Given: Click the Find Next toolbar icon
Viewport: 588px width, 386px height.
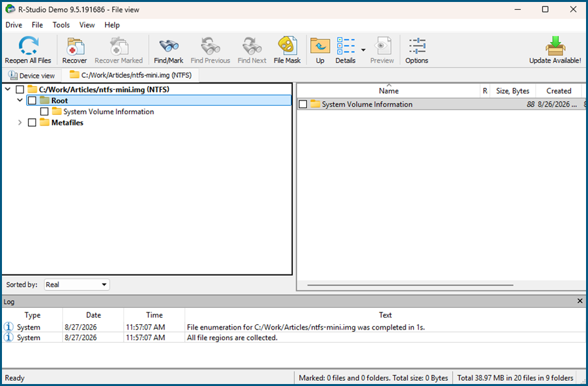Looking at the screenshot, I should click(x=252, y=46).
